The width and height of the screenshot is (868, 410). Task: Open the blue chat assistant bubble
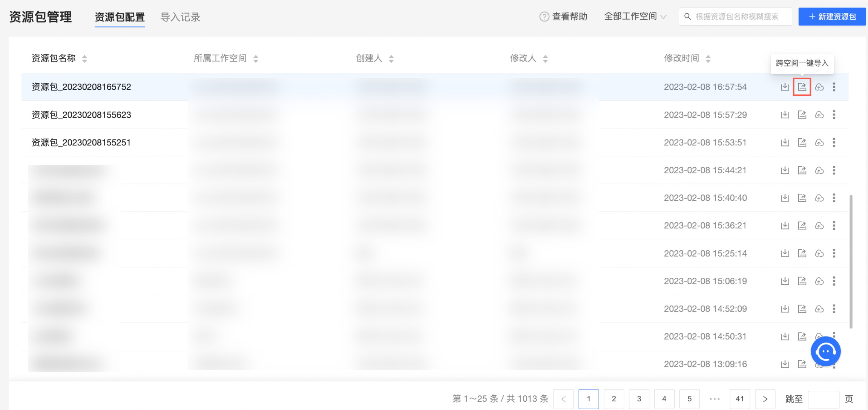click(x=825, y=351)
